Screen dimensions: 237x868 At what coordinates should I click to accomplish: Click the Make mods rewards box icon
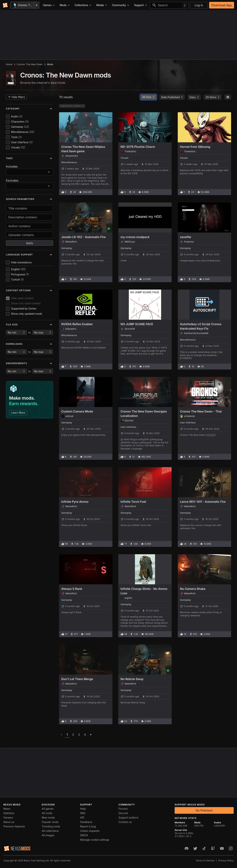coord(13,389)
